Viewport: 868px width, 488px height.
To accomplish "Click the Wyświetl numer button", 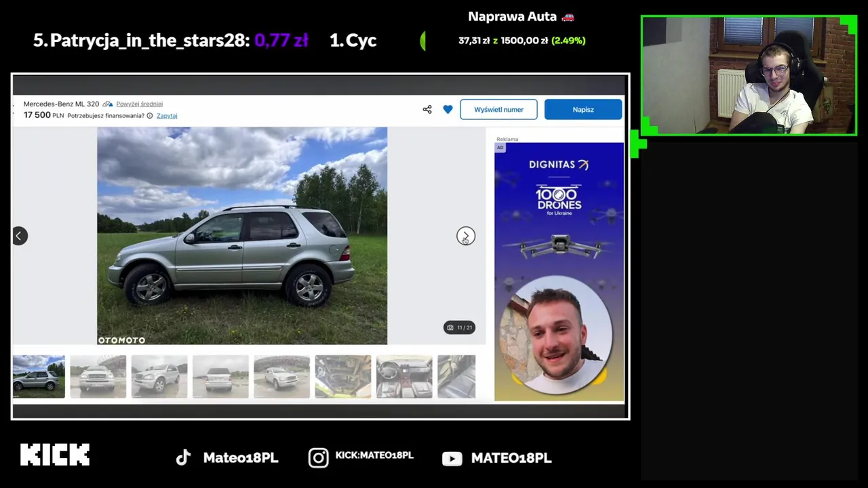I will (498, 109).
